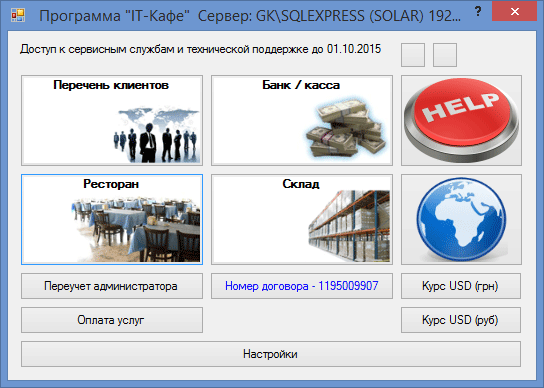Viewport: 544px width, 388px height.
Task: Click the Номер договора - 1195009907 button
Action: 302,286
